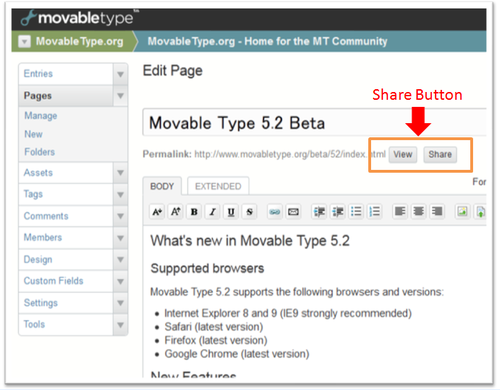The height and width of the screenshot is (390, 500).
Task: Toggle strikethrough formatting in editor toolbar
Action: tap(249, 212)
